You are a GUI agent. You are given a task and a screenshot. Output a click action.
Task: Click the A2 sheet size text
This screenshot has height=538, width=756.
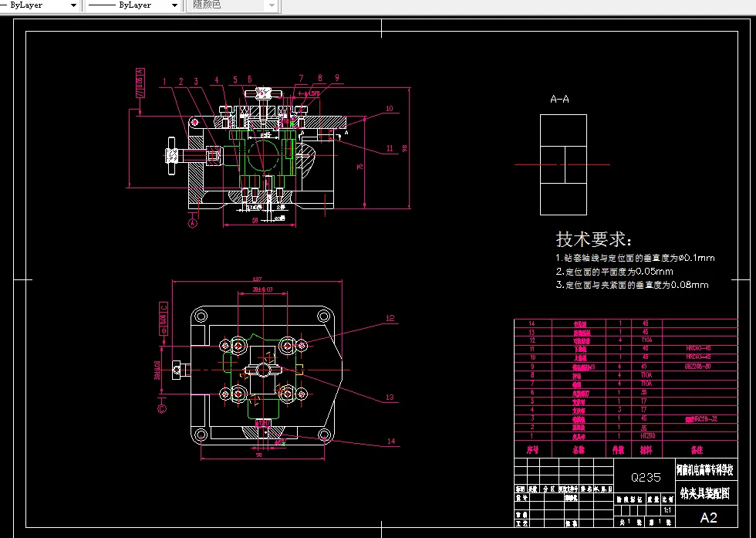pyautogui.click(x=708, y=518)
